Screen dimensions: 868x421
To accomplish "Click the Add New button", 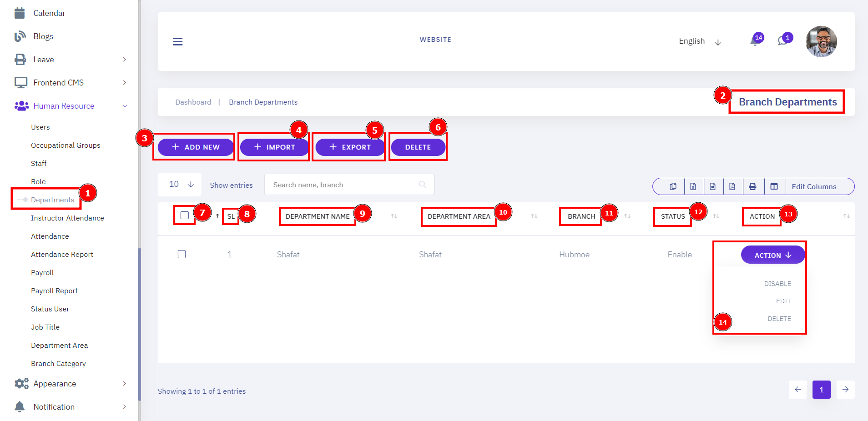I will tap(196, 147).
